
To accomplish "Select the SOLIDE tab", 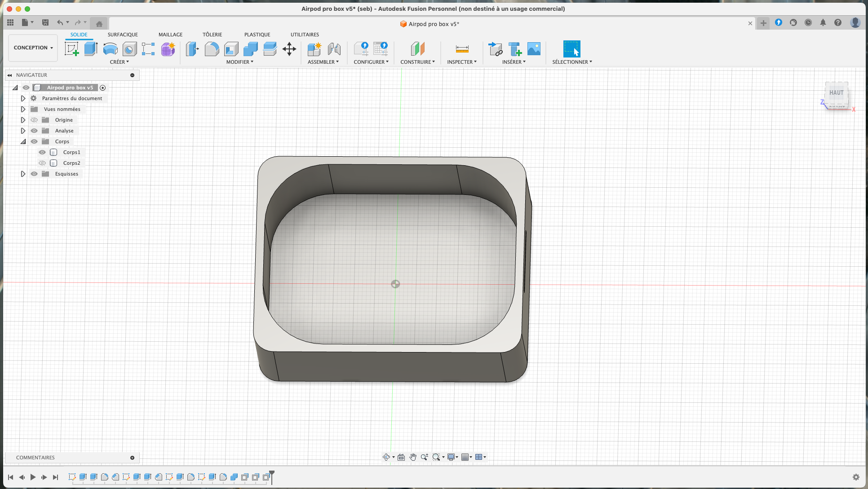I will 79,35.
